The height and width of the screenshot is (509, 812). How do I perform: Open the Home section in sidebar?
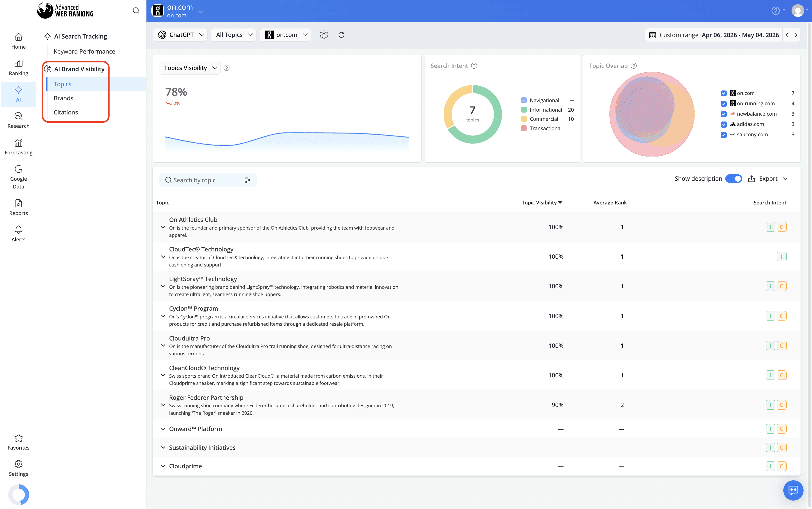pyautogui.click(x=19, y=41)
